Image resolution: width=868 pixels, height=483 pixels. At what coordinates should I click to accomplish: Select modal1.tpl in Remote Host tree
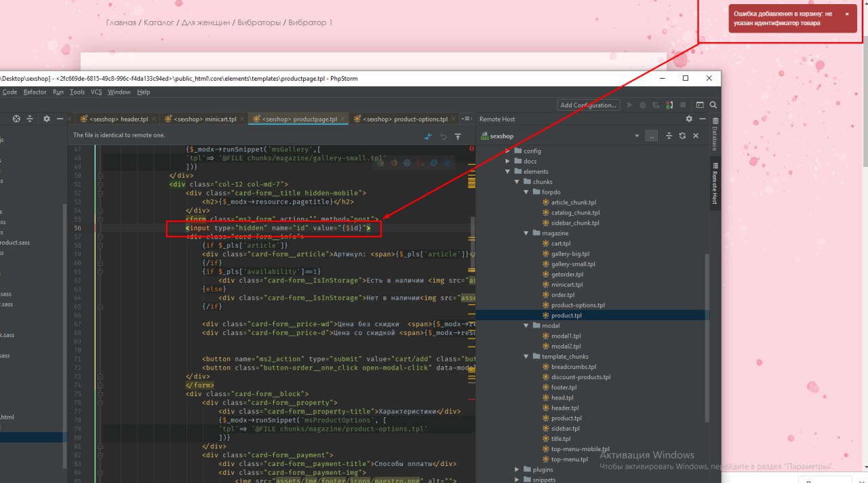coord(566,336)
